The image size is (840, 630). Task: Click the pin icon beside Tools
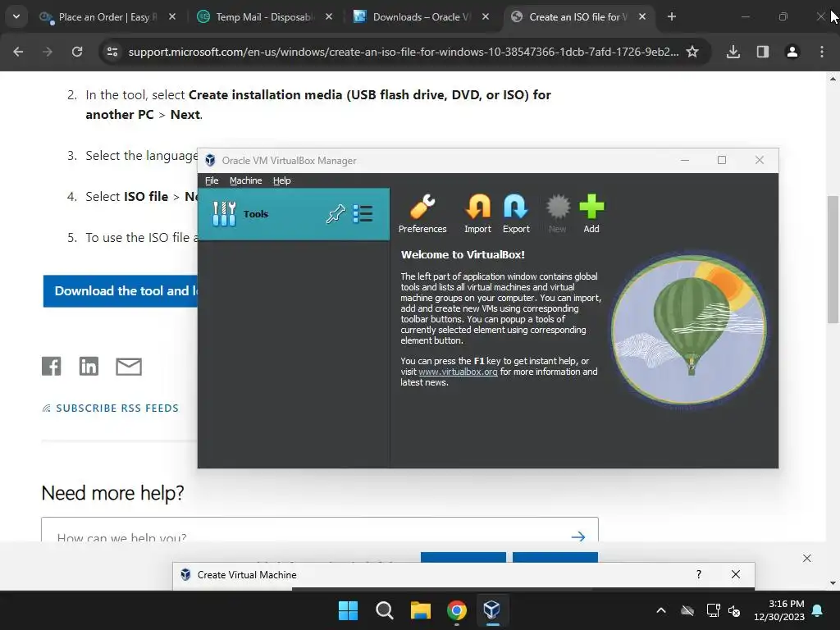pos(336,214)
